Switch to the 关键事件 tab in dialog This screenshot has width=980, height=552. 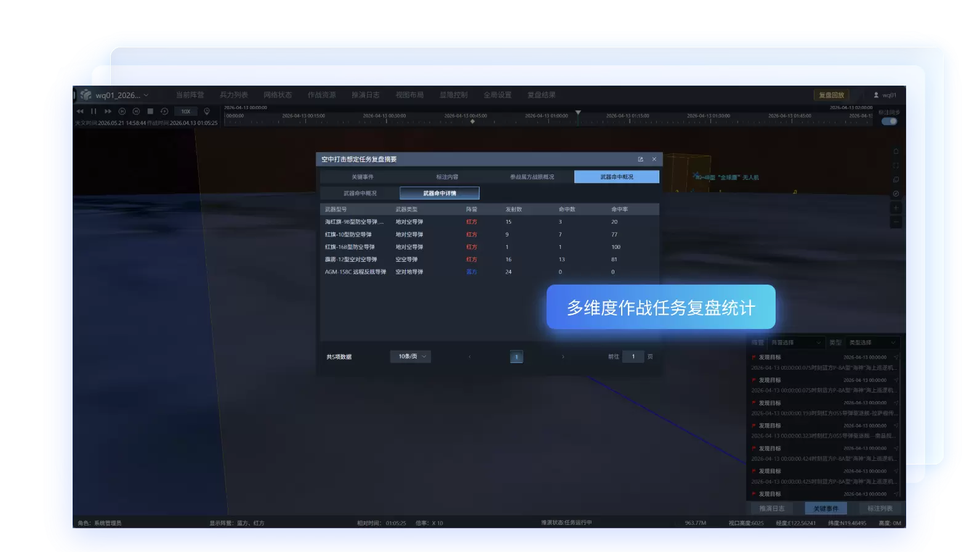tap(363, 177)
